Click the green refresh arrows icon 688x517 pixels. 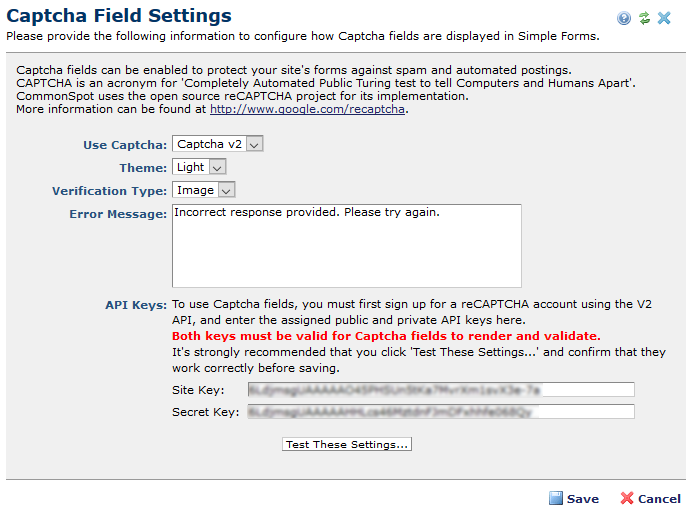coord(644,18)
